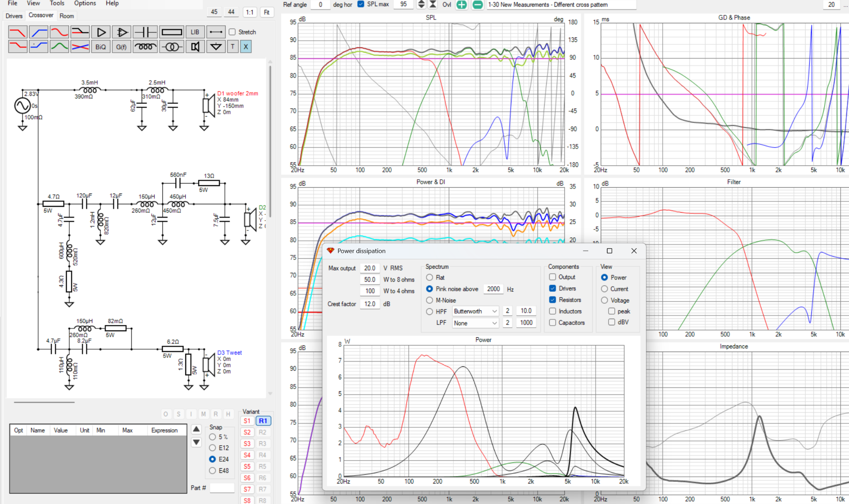
Task: Select the black and red shelf filter tool
Action: tap(80, 32)
